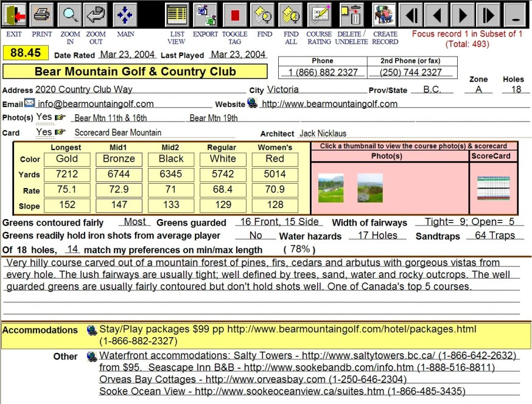Click the Prov/State field B.C.

pos(432,89)
